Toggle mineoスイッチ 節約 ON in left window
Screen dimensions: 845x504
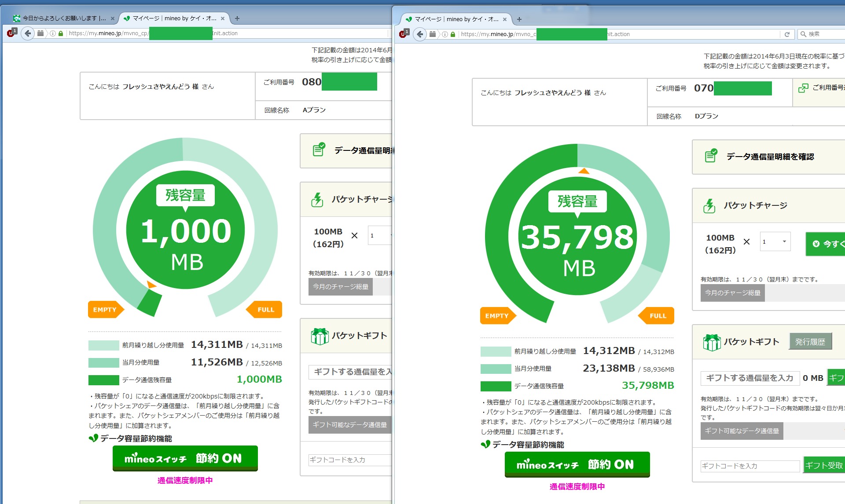tap(185, 458)
